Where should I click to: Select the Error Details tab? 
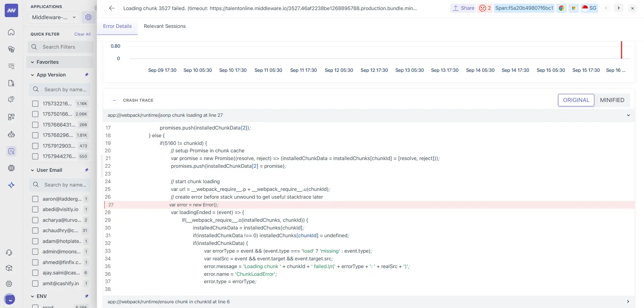pyautogui.click(x=117, y=26)
